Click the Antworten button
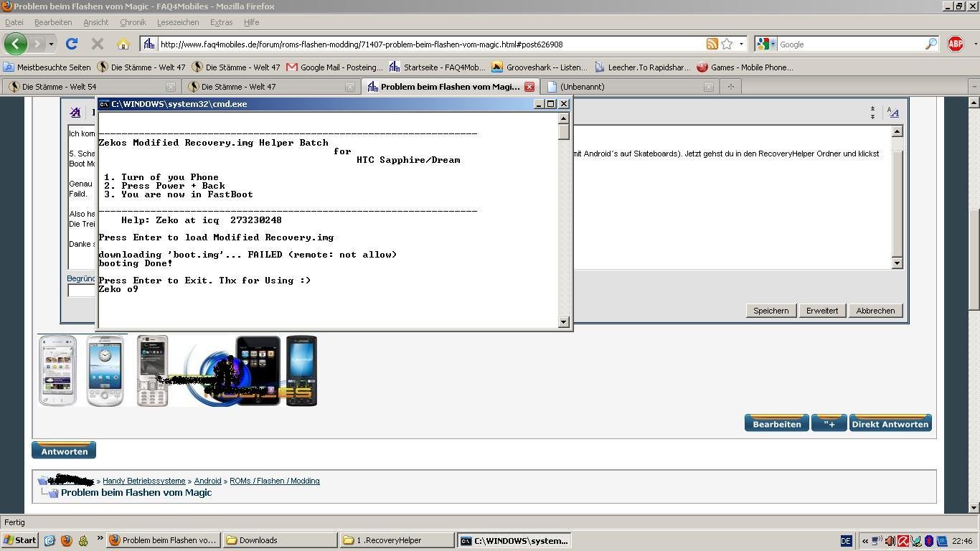The height and width of the screenshot is (551, 980). point(64,451)
